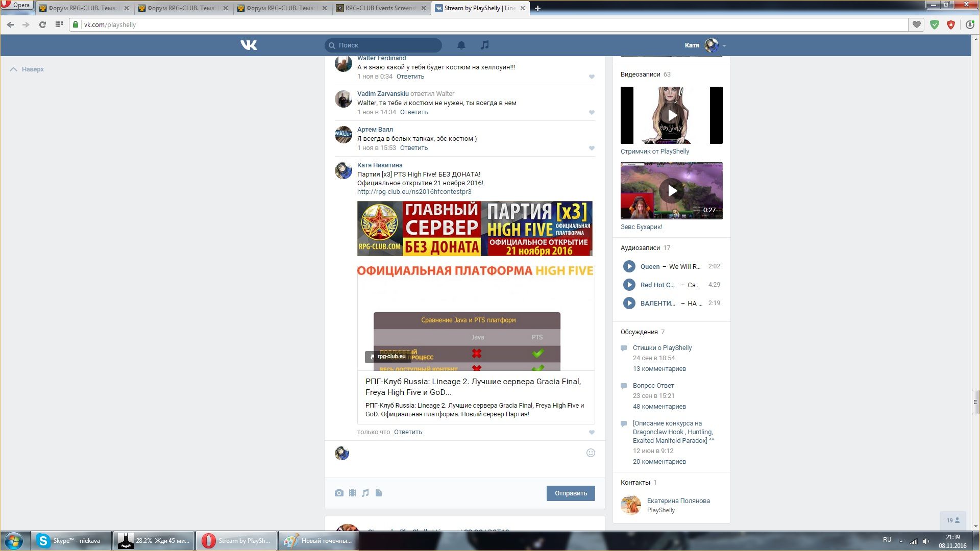Expand the Катя profile dropdown menu
Viewport: 980px width, 551px height.
(724, 45)
